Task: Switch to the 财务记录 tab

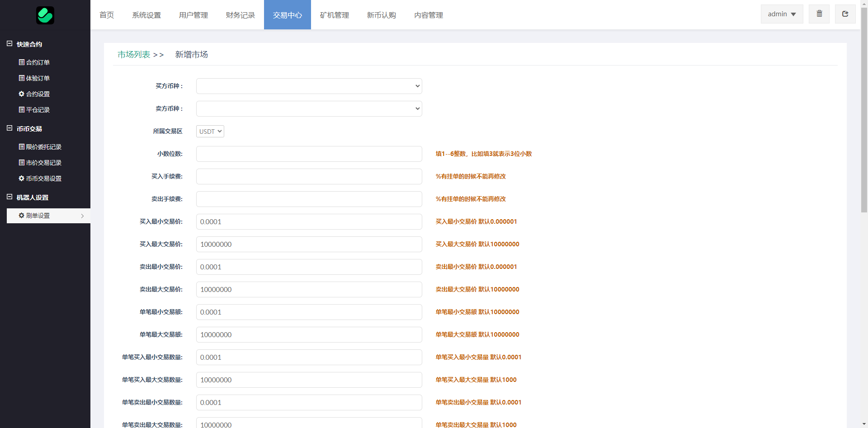Action: pos(240,15)
